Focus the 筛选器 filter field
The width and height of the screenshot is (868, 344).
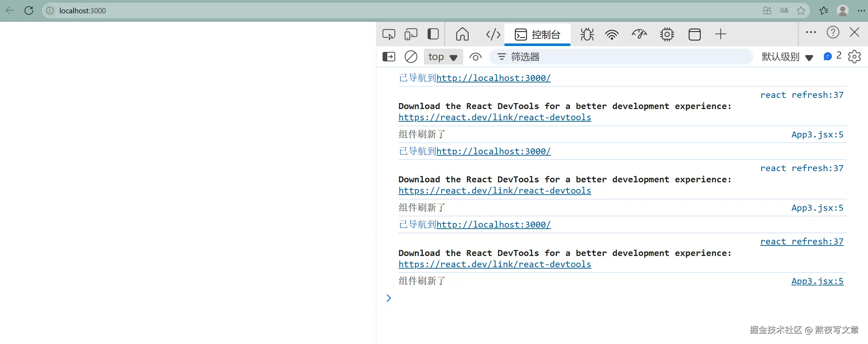coord(621,56)
